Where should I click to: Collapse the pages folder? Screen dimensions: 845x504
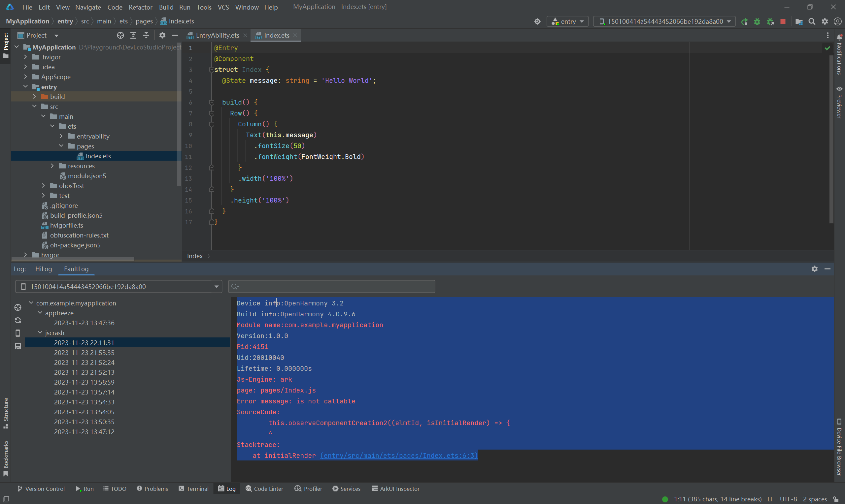tap(61, 146)
